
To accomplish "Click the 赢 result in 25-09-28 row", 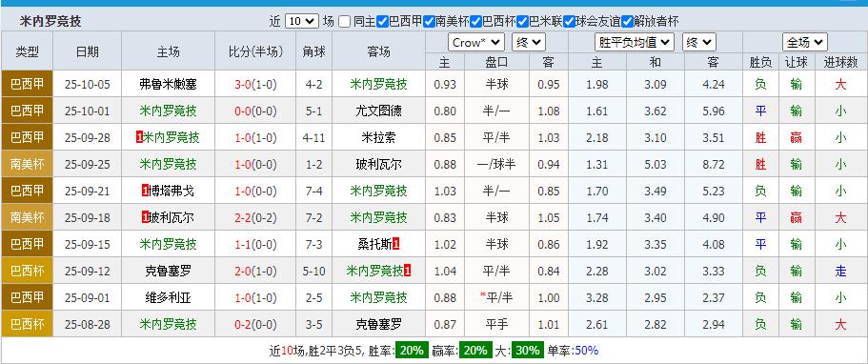I will (796, 137).
